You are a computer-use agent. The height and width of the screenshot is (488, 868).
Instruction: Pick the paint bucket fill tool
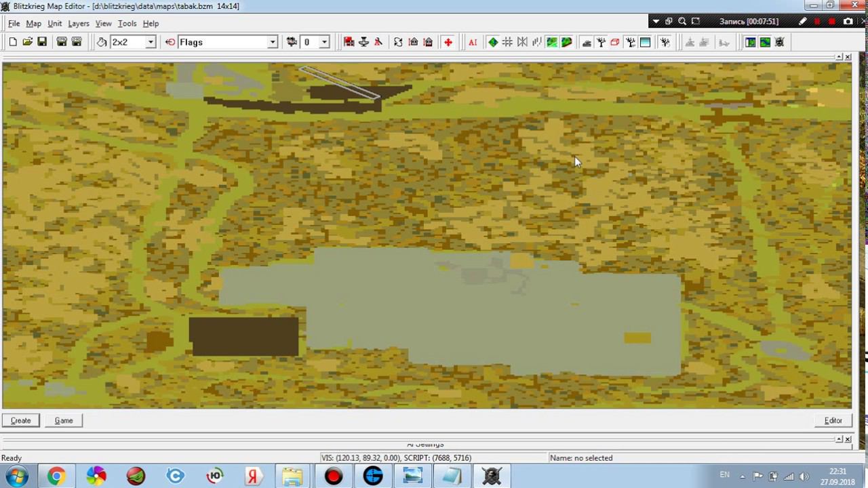102,42
